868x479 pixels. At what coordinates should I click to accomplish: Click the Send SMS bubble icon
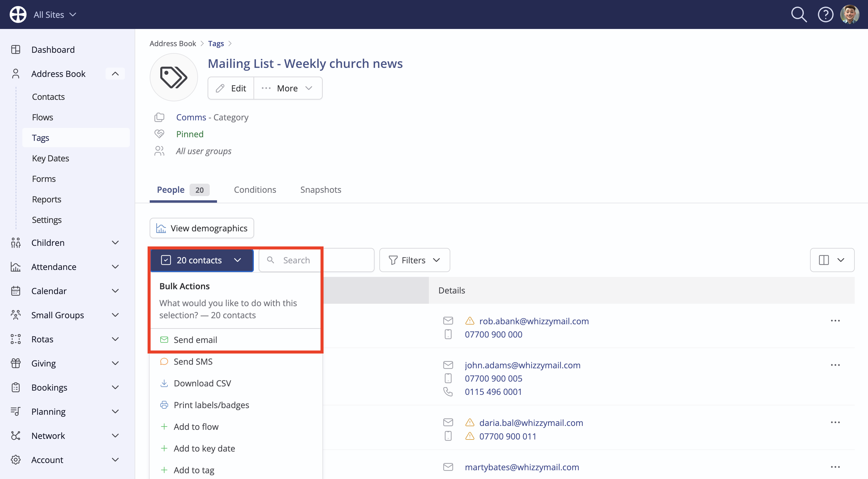164,361
